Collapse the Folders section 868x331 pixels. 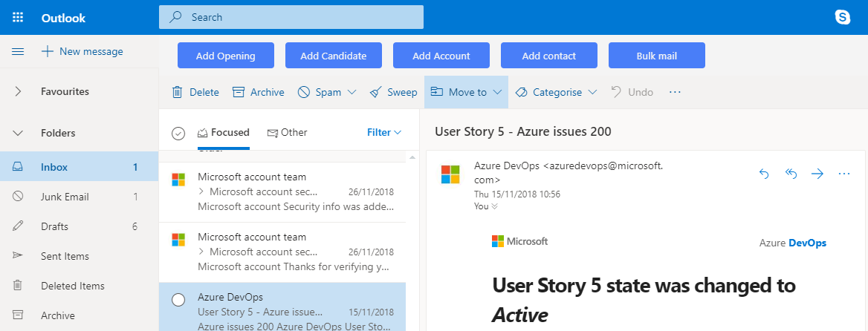pyautogui.click(x=18, y=133)
